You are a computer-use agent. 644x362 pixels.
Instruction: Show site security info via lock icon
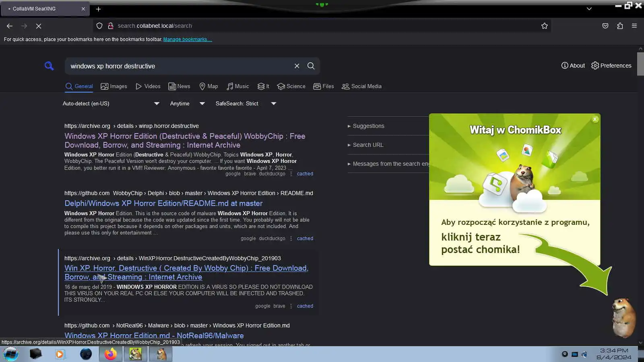click(110, 26)
